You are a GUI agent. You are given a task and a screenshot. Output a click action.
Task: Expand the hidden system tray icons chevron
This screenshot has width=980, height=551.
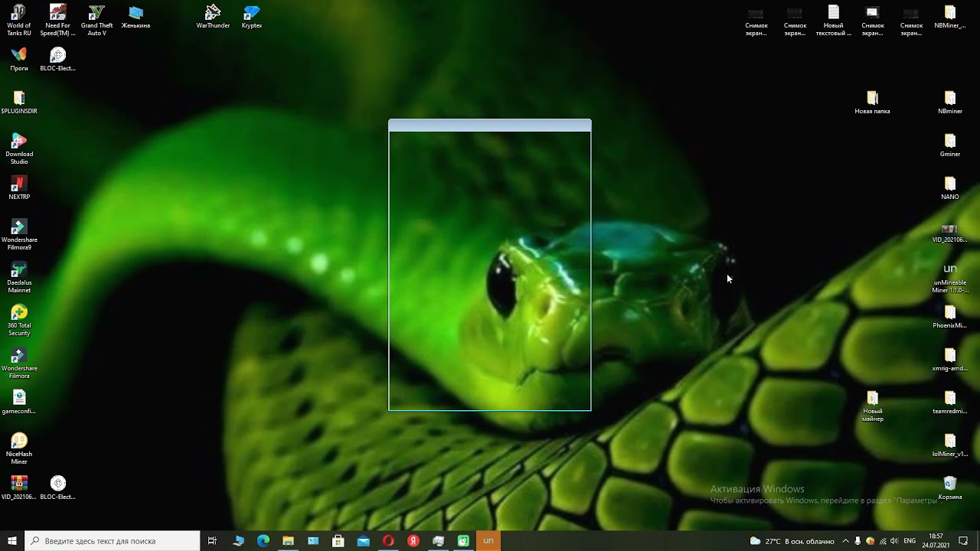pos(845,541)
